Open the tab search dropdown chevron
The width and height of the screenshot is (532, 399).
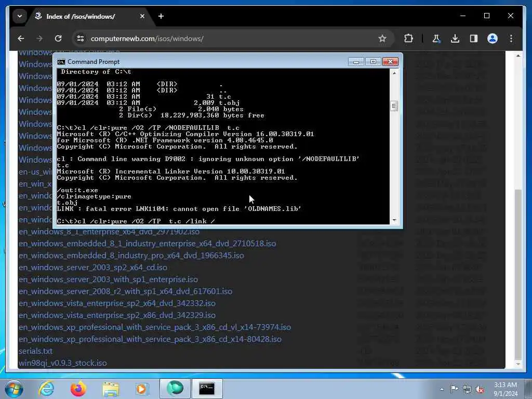pyautogui.click(x=20, y=16)
